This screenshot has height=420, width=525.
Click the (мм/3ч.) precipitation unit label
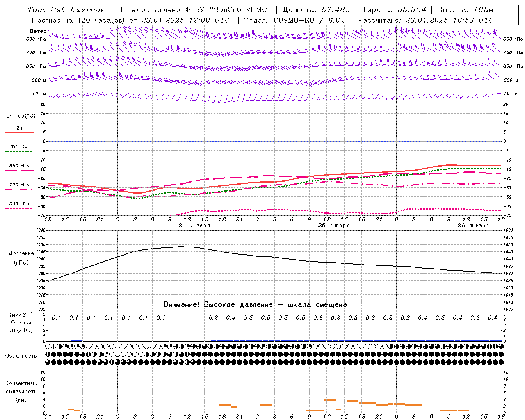(22, 315)
